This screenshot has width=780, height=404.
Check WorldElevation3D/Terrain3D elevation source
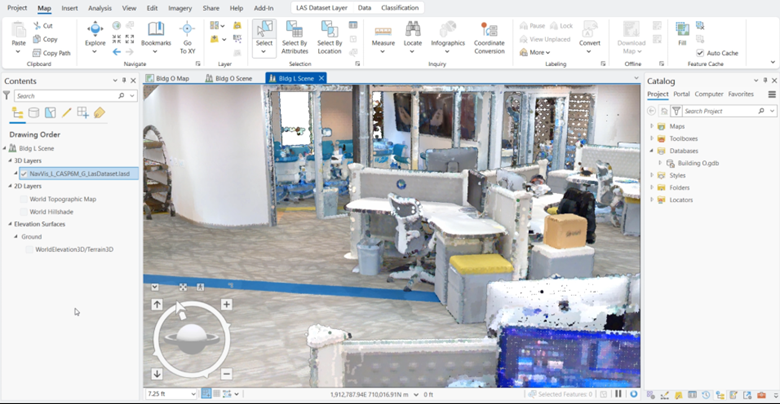29,249
